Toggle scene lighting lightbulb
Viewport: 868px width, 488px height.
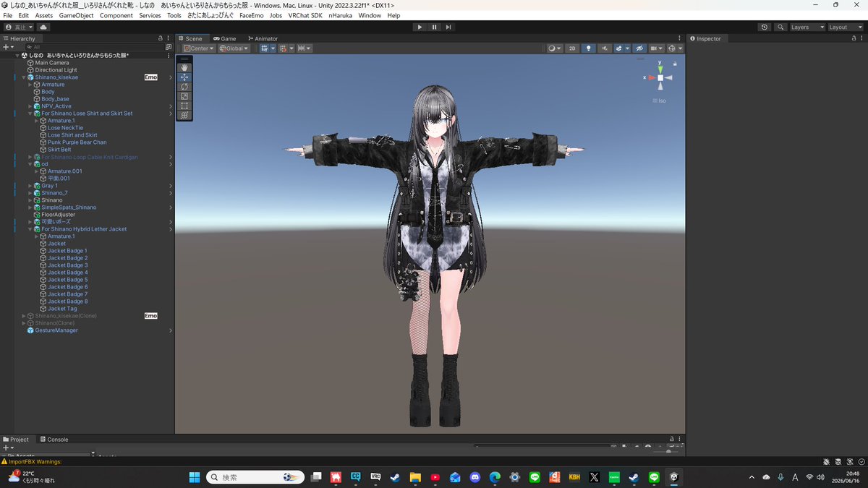(x=589, y=48)
